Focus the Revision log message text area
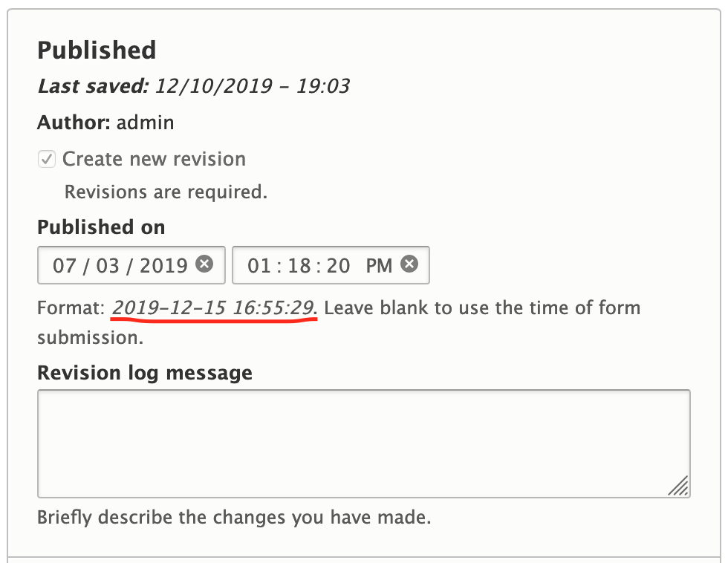This screenshot has width=728, height=563. point(363,443)
